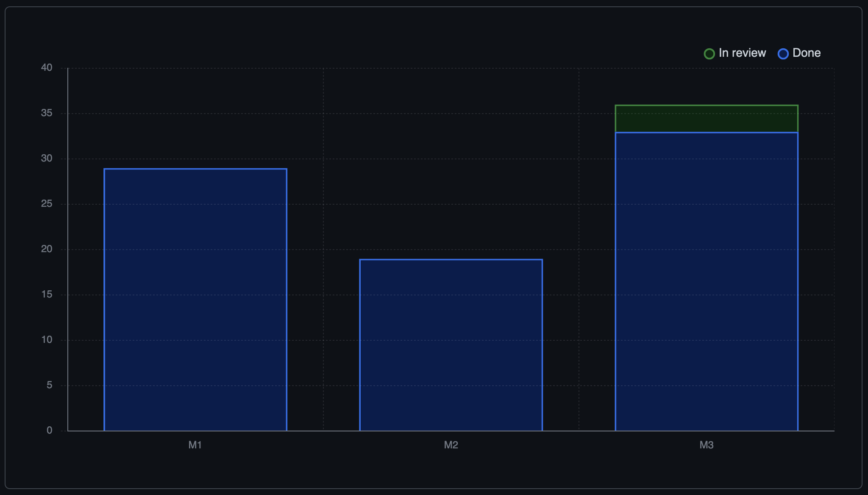The width and height of the screenshot is (868, 495).
Task: Click the 15 y-axis value
Action: (x=47, y=294)
